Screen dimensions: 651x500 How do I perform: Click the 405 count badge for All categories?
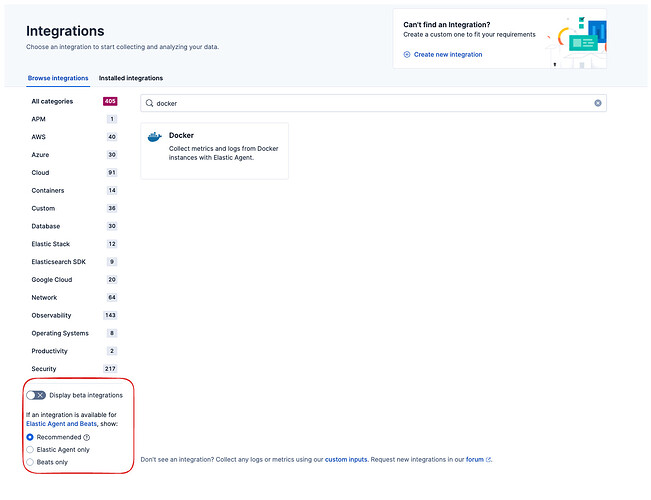(x=110, y=101)
